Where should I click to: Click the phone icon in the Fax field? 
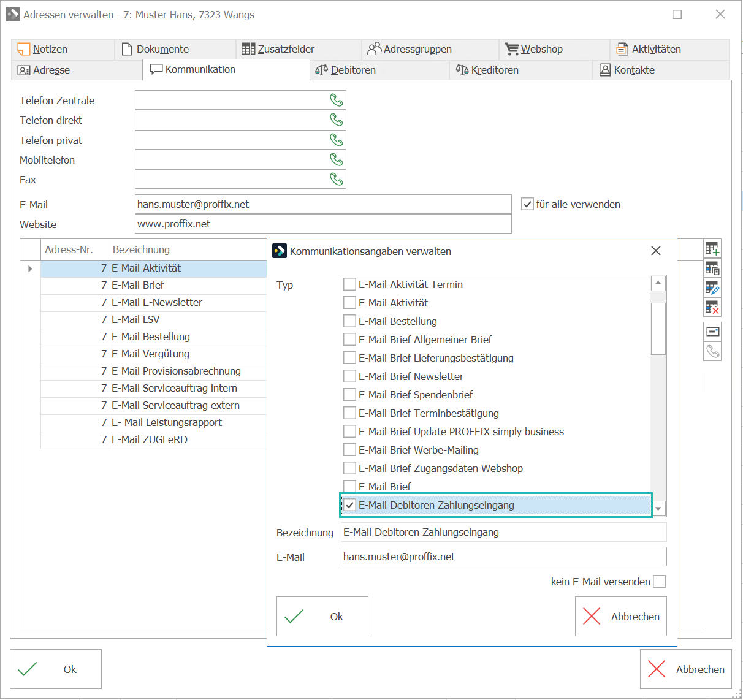[x=337, y=179]
